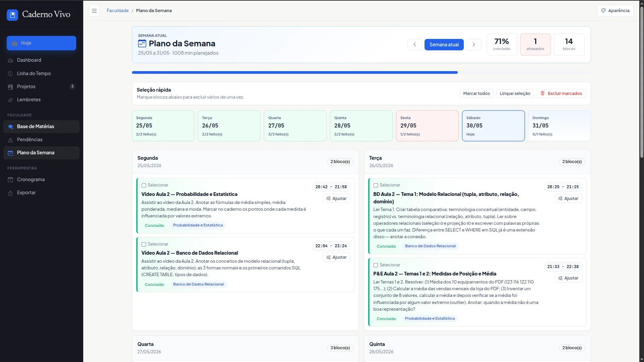644x362 pixels.
Task: Click the Caderno Vivo logo icon
Action: pyautogui.click(x=12, y=15)
